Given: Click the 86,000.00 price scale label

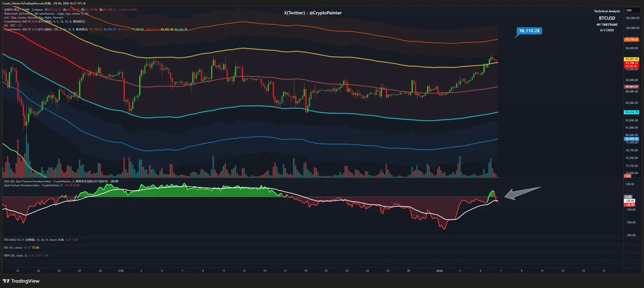Looking at the screenshot, I should click(631, 103).
